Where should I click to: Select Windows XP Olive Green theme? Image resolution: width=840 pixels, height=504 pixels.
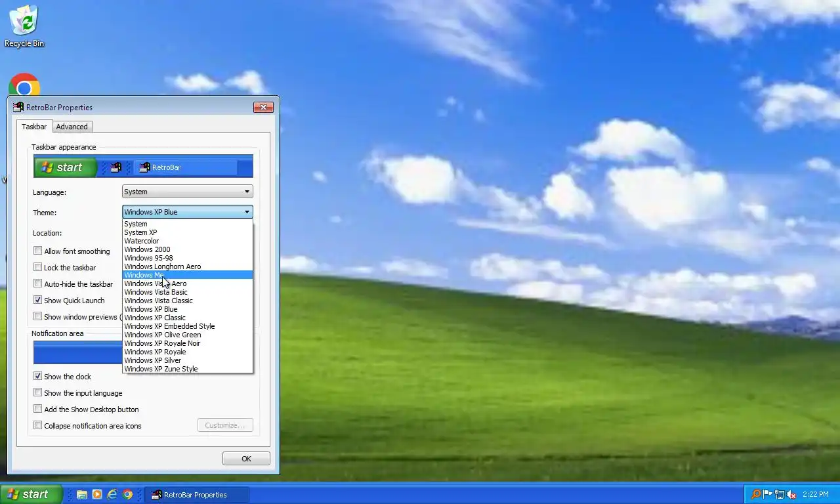tap(188, 335)
